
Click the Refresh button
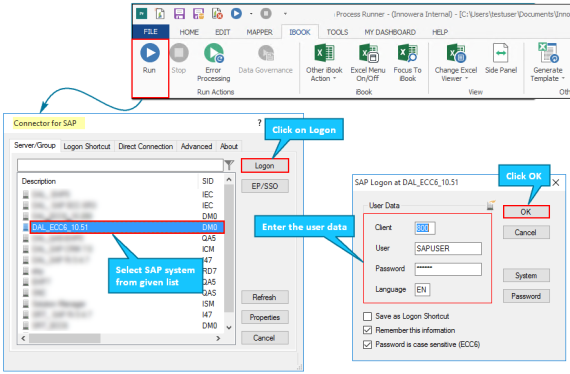[x=265, y=297]
